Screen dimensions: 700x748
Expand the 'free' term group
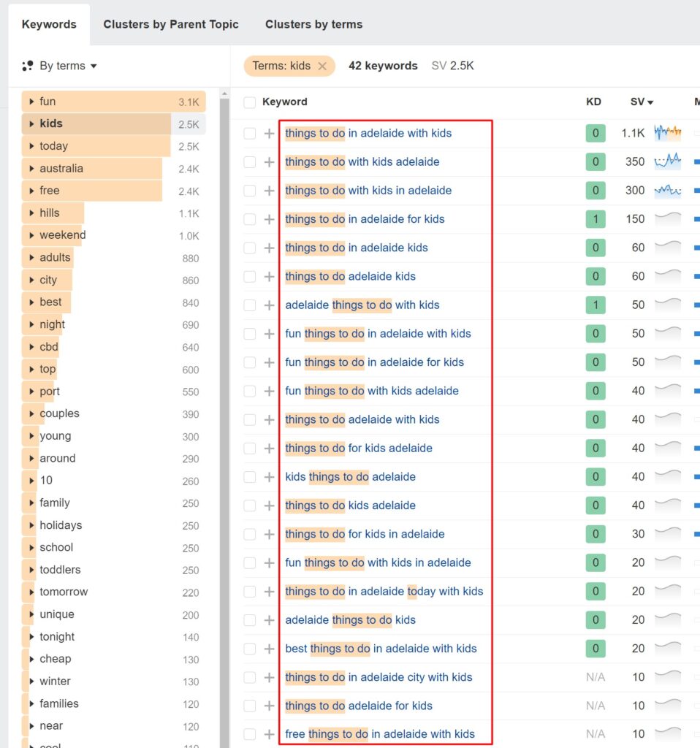31,191
